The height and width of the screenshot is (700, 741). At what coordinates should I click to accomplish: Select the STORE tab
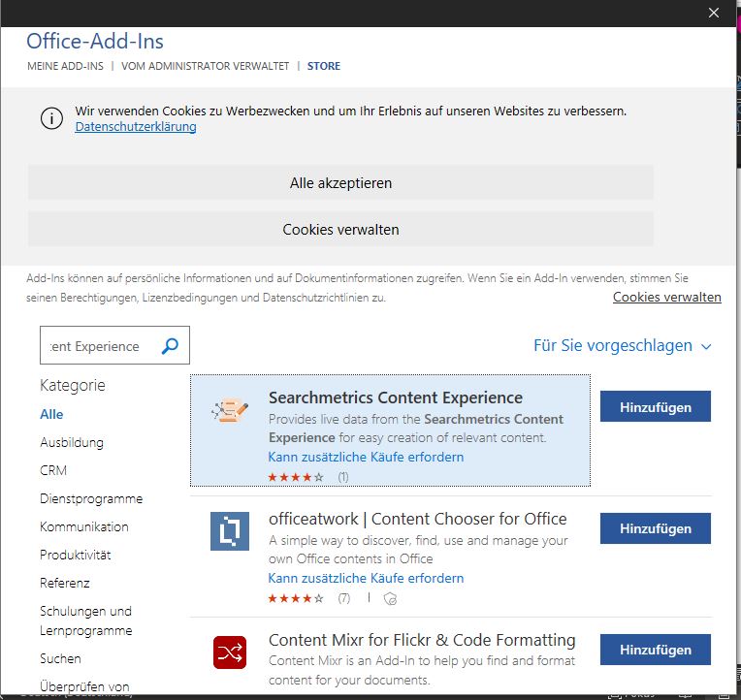(x=324, y=66)
